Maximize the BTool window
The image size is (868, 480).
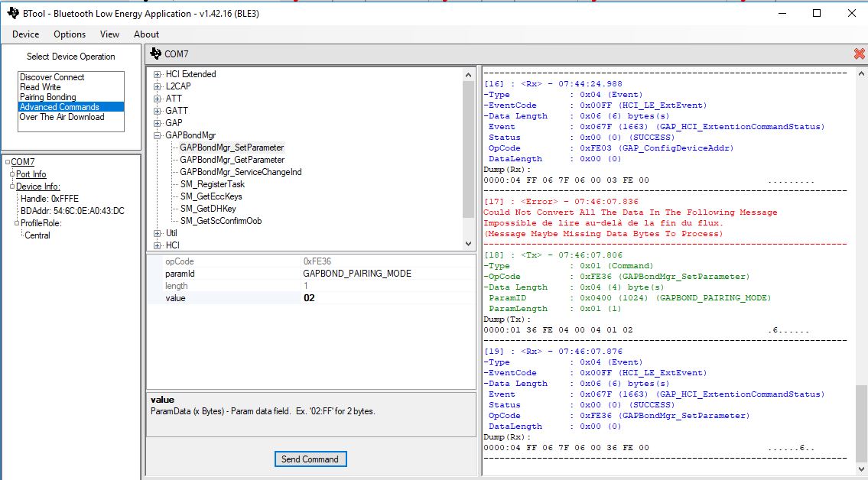(817, 13)
